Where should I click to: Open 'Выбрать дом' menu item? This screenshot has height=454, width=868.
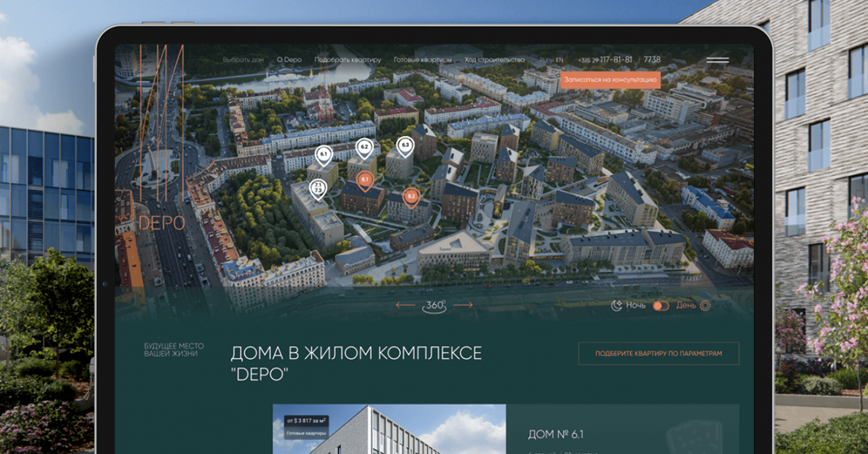[243, 60]
